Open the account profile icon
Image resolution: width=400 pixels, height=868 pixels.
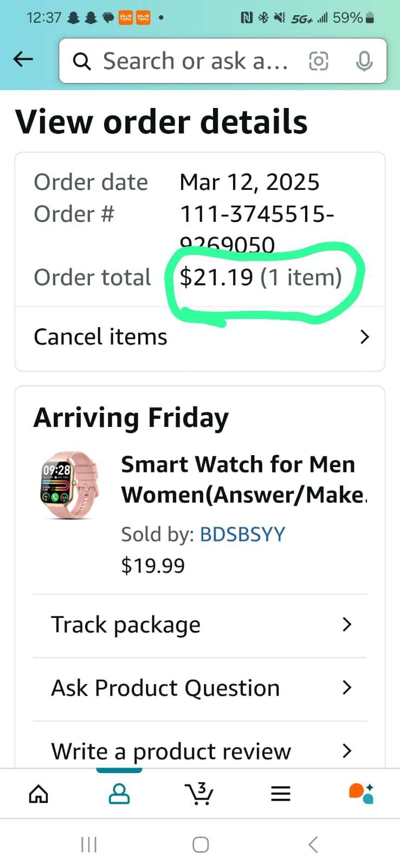(119, 794)
